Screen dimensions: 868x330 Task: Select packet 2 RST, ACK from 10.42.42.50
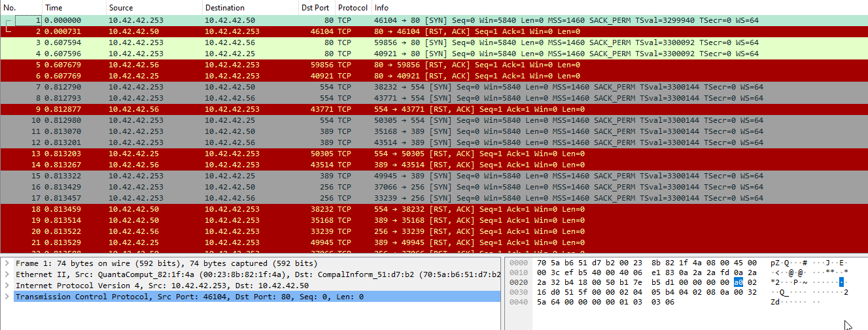pyautogui.click(x=434, y=31)
